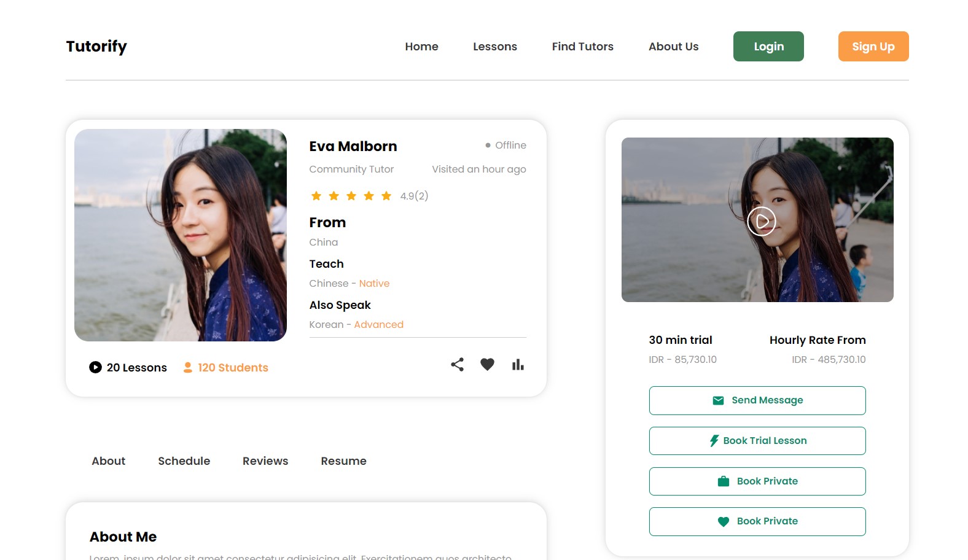This screenshot has height=560, width=968.
Task: Open Find Tutors page
Action: pos(583,47)
